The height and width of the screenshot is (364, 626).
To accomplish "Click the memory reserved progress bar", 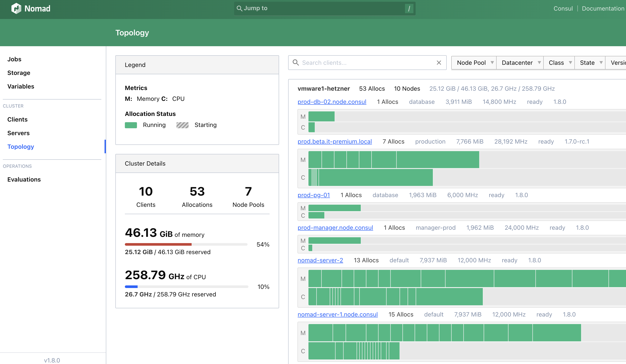I will 186,244.
